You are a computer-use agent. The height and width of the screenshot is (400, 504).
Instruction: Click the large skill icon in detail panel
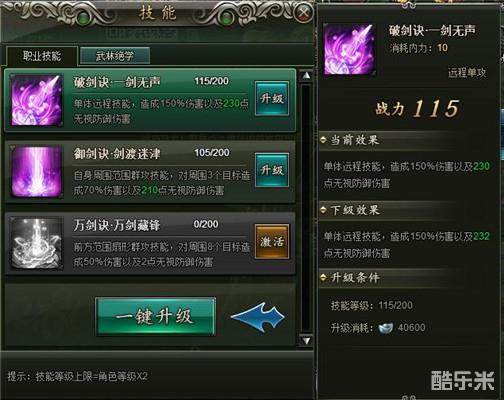(350, 49)
